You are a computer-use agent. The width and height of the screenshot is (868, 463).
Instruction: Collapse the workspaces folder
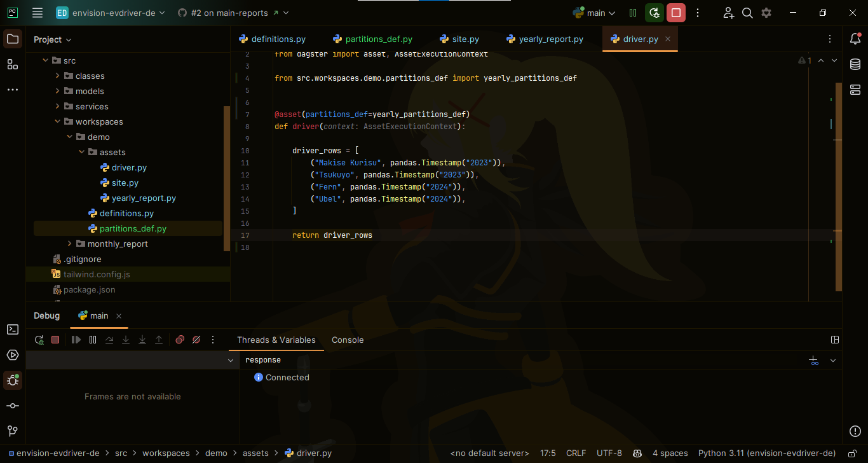pyautogui.click(x=57, y=121)
